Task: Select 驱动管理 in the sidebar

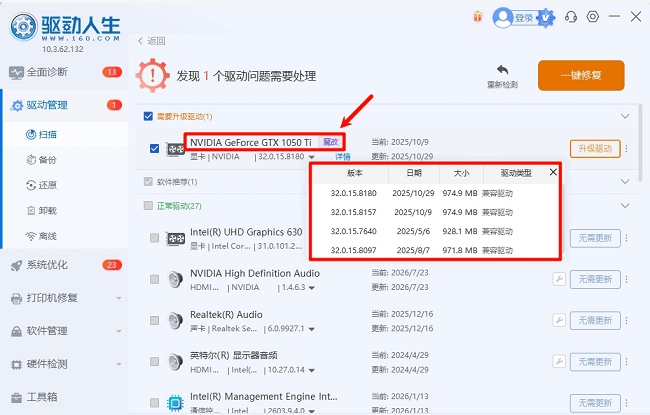Action: (65, 105)
